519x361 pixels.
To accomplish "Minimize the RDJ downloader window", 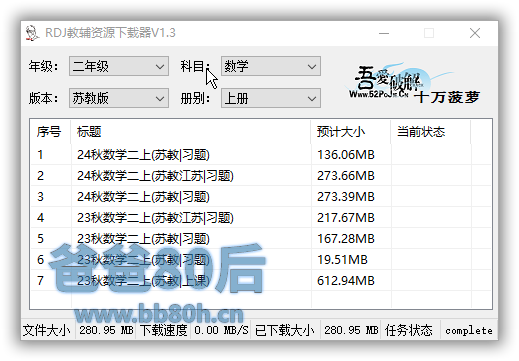I will click(384, 33).
